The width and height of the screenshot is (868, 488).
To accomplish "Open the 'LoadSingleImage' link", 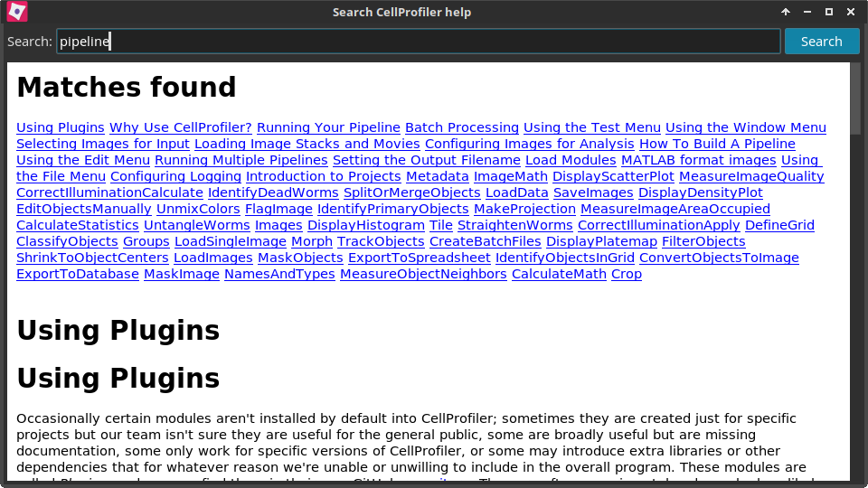I will [x=231, y=242].
